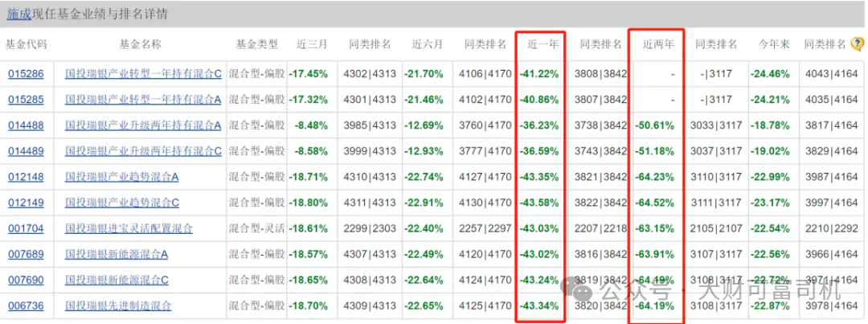Open 国投瑞银新能源混合A fund link
This screenshot has height=324, width=868.
point(117,254)
